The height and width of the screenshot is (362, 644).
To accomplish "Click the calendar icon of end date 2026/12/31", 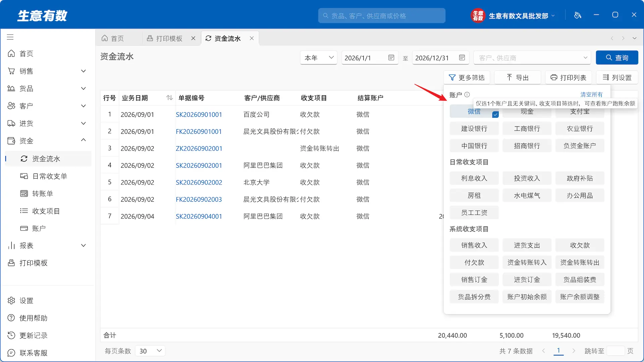I will tap(462, 58).
